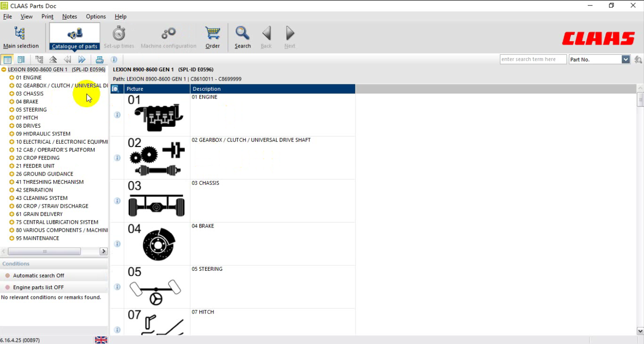Open the Help menu
Viewport: 644px width, 344px height.
[121, 16]
